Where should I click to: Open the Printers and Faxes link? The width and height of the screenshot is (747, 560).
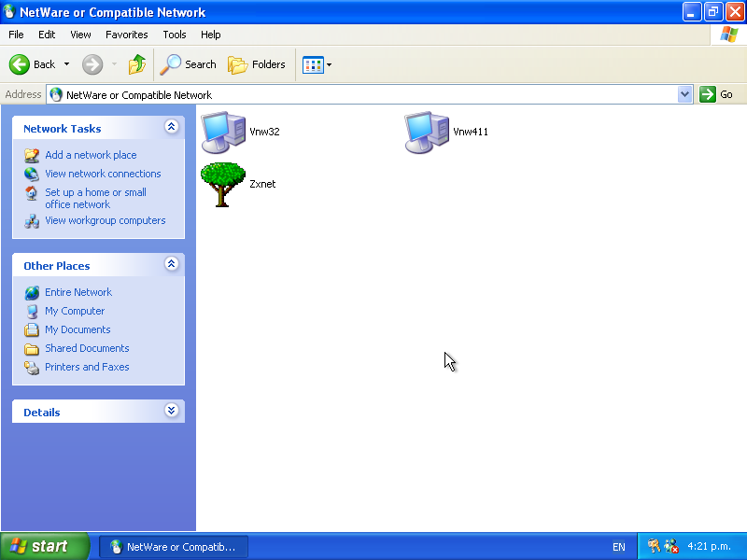(87, 367)
